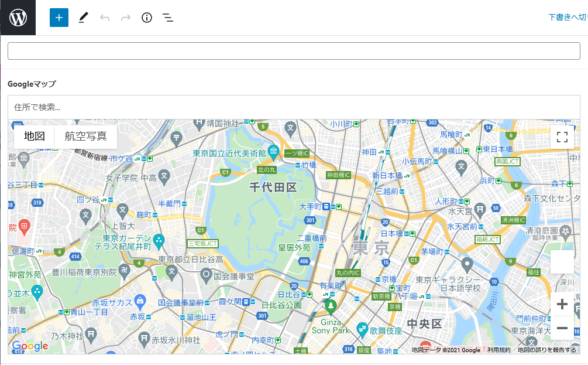Click the 赤坂サカス shopping marker

[140, 301]
